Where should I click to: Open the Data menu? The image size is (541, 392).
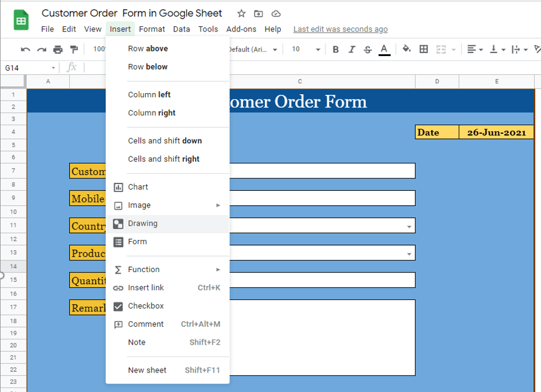tap(181, 29)
